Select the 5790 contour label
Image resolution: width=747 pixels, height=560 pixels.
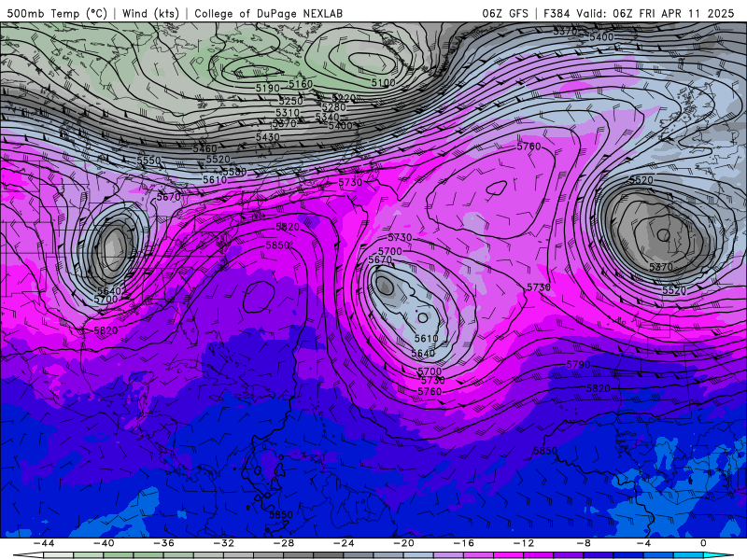pos(578,365)
